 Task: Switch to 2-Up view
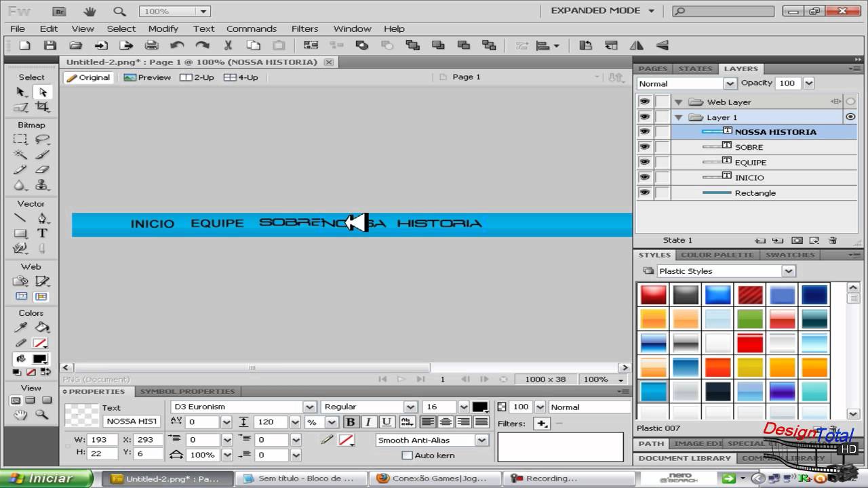pyautogui.click(x=197, y=77)
